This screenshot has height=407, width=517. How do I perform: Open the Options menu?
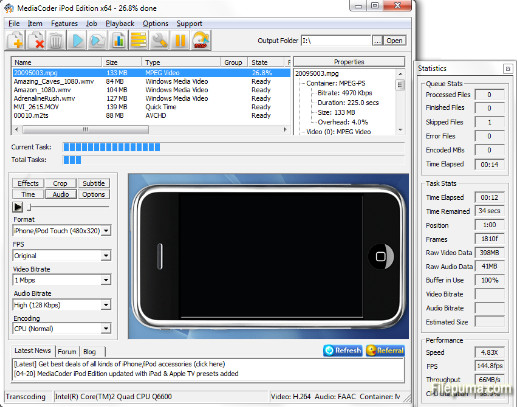coord(155,23)
